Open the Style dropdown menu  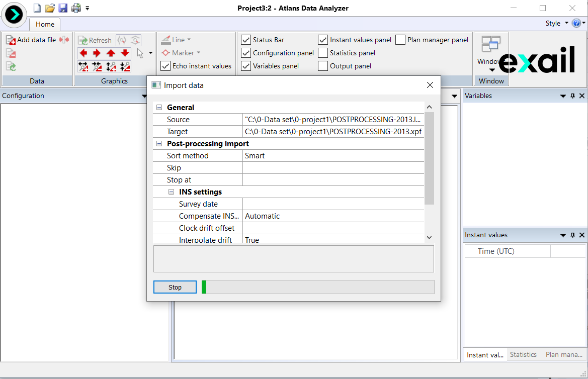(557, 23)
